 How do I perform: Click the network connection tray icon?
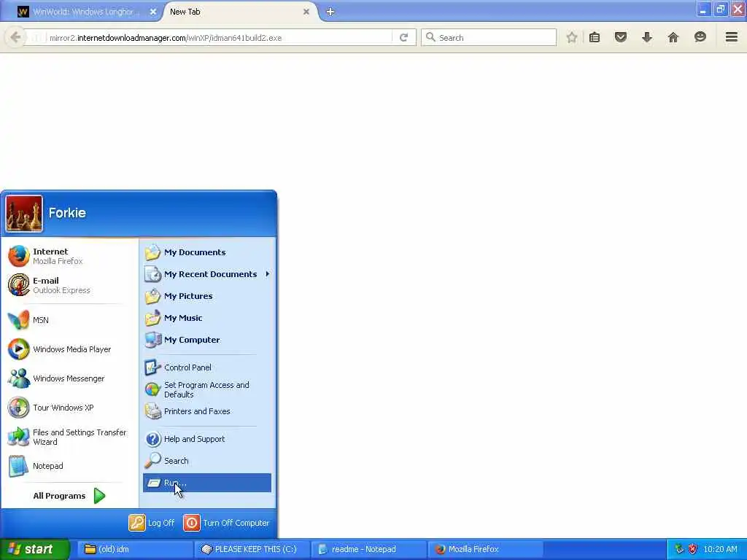(679, 549)
